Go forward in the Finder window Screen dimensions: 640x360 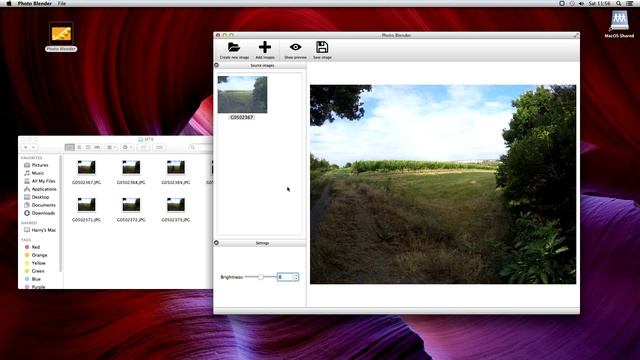(34, 147)
